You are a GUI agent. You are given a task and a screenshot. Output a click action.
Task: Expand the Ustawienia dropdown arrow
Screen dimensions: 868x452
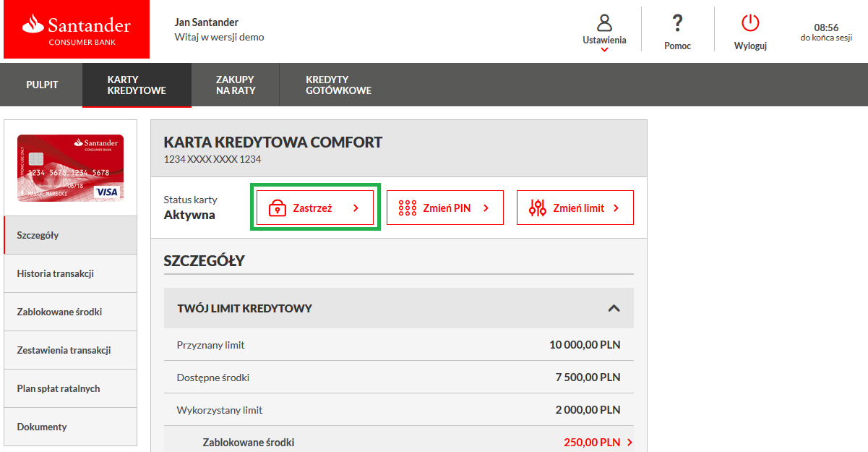(x=604, y=50)
